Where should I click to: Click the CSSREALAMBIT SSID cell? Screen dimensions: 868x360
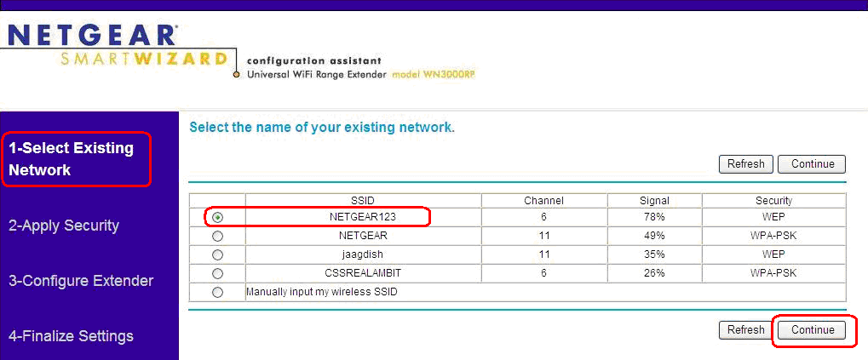363,274
